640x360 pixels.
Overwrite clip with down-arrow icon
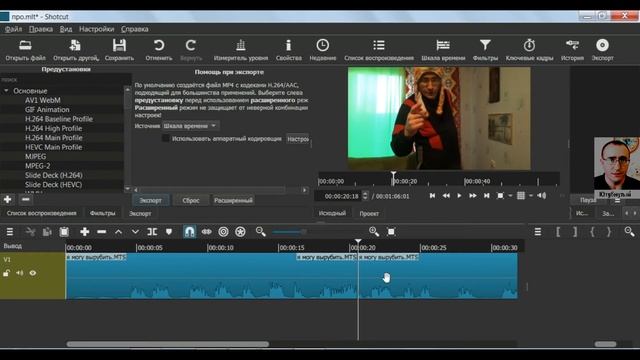coord(135,232)
